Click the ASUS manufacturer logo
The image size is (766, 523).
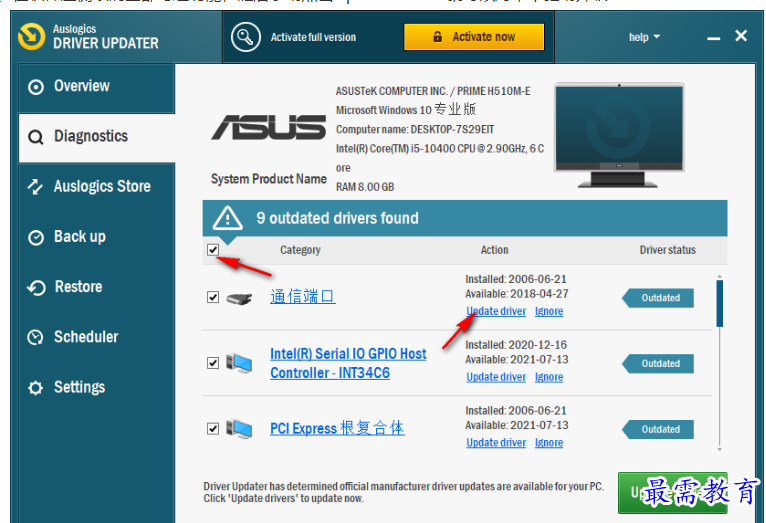(x=268, y=127)
